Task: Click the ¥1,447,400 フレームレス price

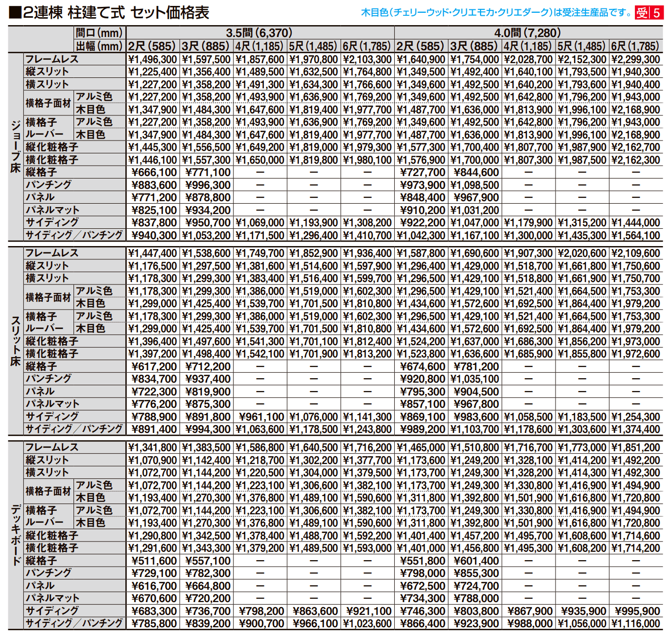Action: (152, 253)
